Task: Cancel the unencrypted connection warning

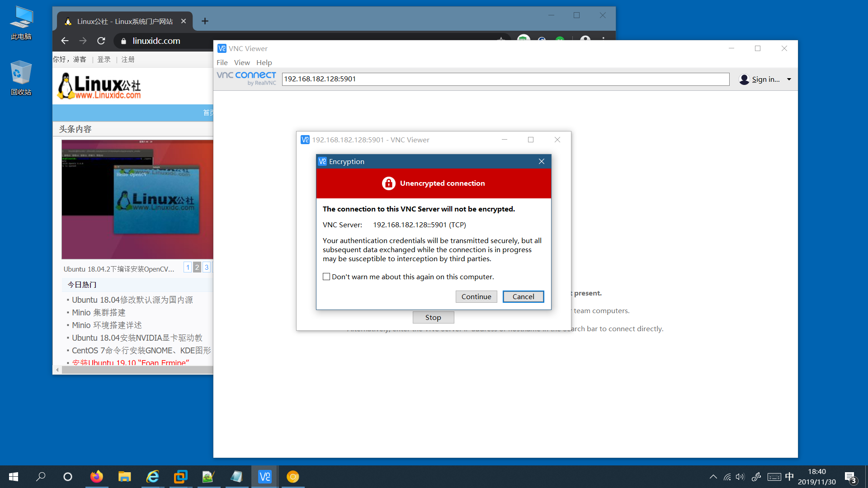Action: coord(523,296)
